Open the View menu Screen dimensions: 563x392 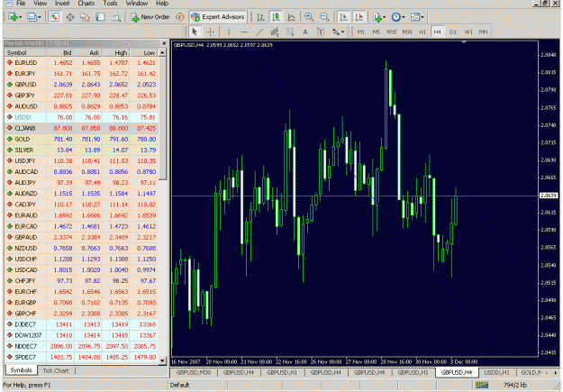[41, 4]
